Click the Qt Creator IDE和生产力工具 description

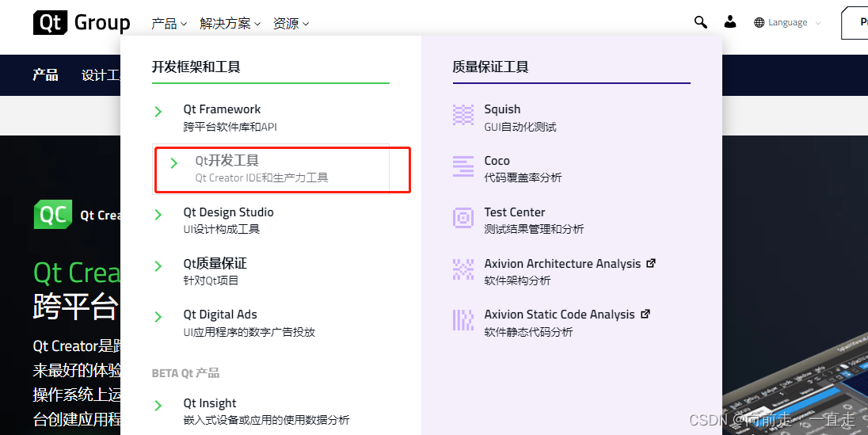coord(261,177)
